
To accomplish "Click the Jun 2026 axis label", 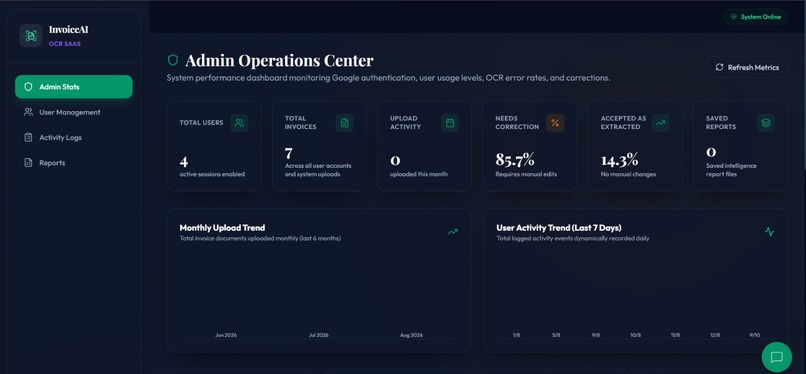I will click(226, 335).
